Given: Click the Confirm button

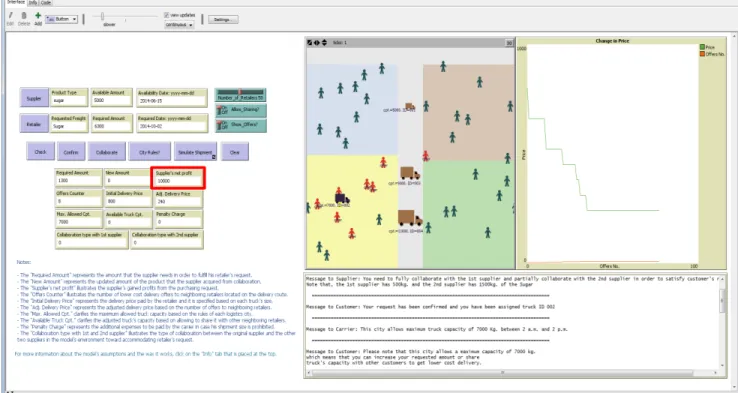Looking at the screenshot, I should 71,152.
